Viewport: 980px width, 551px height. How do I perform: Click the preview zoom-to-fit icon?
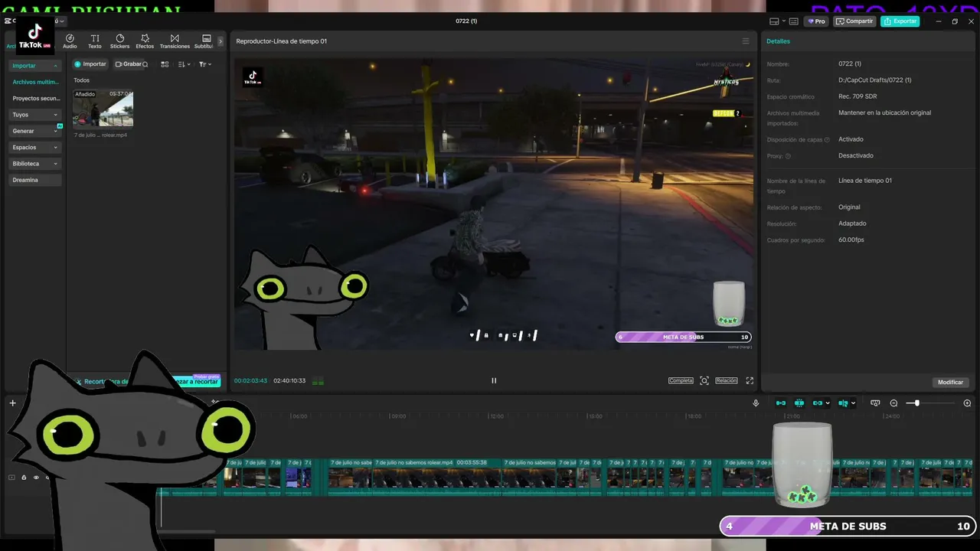704,380
